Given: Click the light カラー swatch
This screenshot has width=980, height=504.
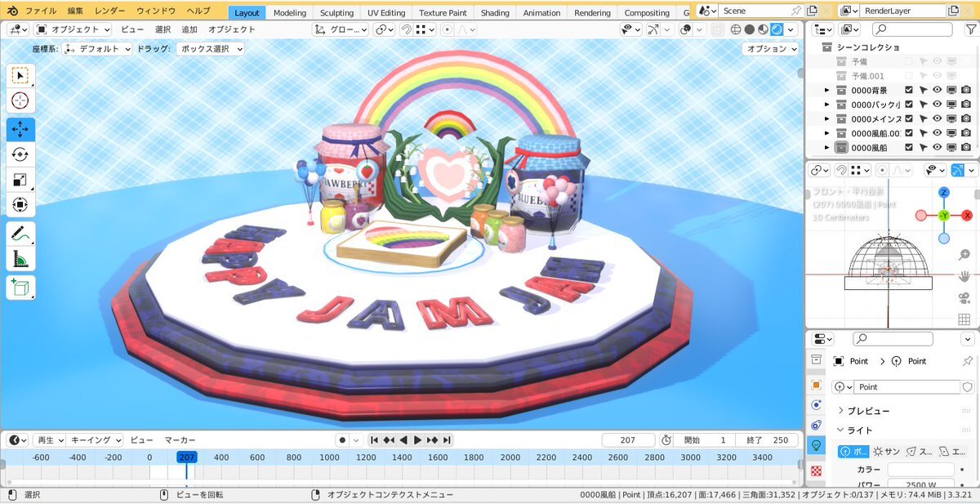Looking at the screenshot, I should pos(920,470).
